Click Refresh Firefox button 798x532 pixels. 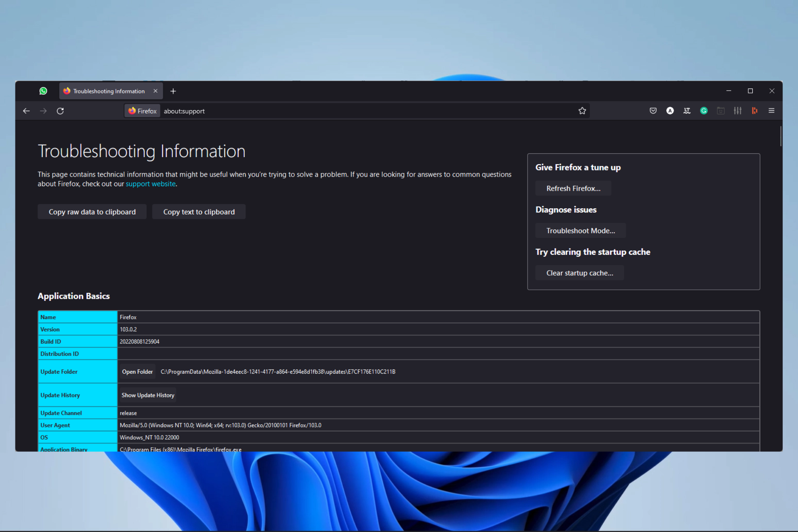pyautogui.click(x=573, y=187)
